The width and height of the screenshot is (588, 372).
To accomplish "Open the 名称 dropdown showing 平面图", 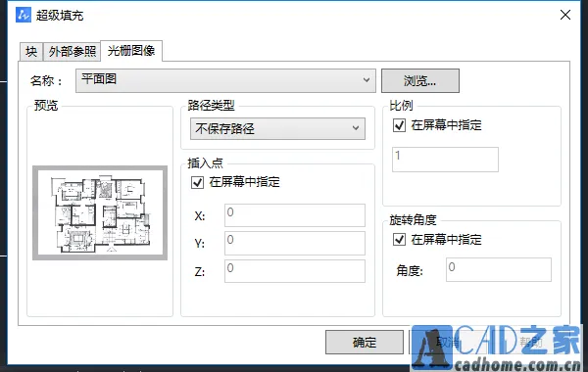I will (225, 80).
